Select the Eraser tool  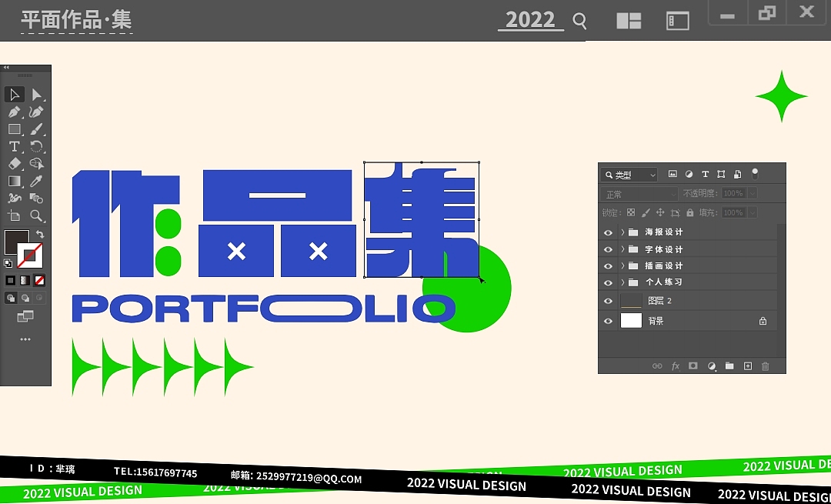(x=15, y=164)
